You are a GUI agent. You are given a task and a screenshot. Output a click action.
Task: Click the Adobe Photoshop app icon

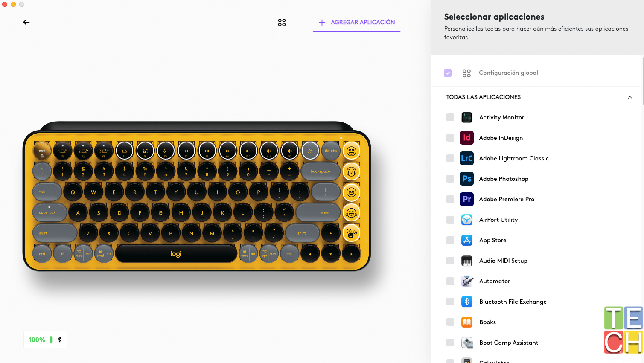[x=467, y=179]
